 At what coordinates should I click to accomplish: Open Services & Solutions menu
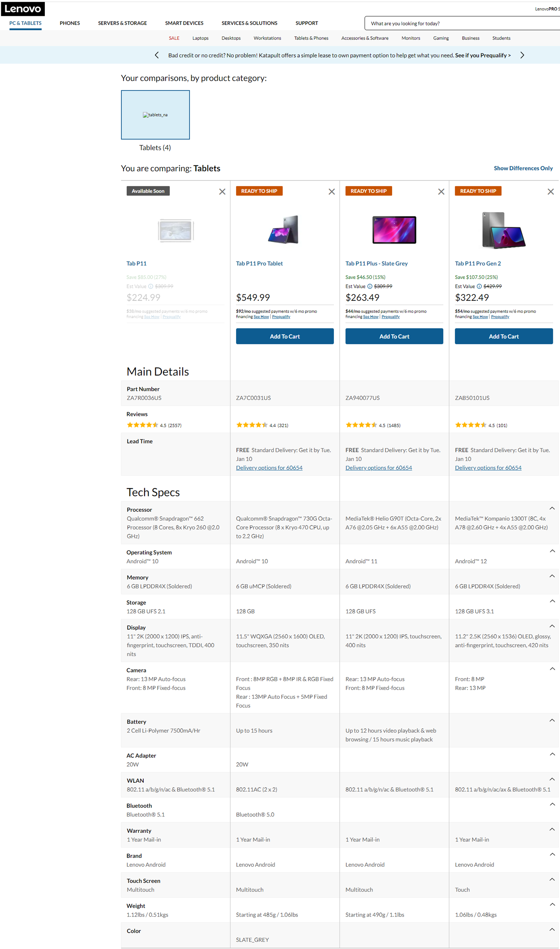[250, 23]
